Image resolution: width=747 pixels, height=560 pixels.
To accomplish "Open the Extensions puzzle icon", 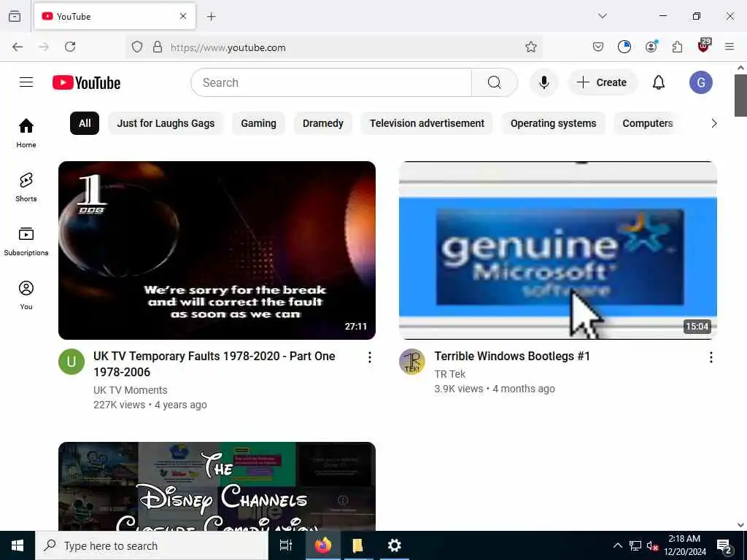I will click(x=677, y=47).
